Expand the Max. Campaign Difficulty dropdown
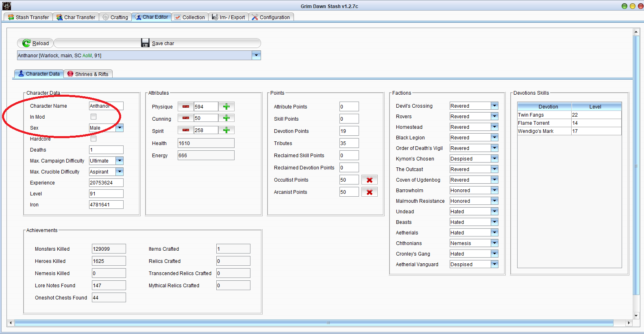 click(120, 161)
